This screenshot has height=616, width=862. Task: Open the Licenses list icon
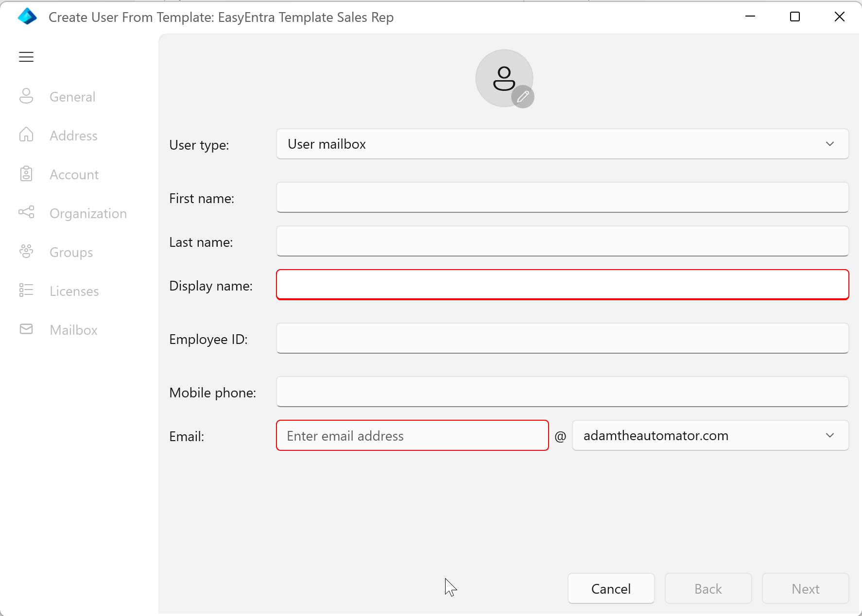click(x=26, y=291)
